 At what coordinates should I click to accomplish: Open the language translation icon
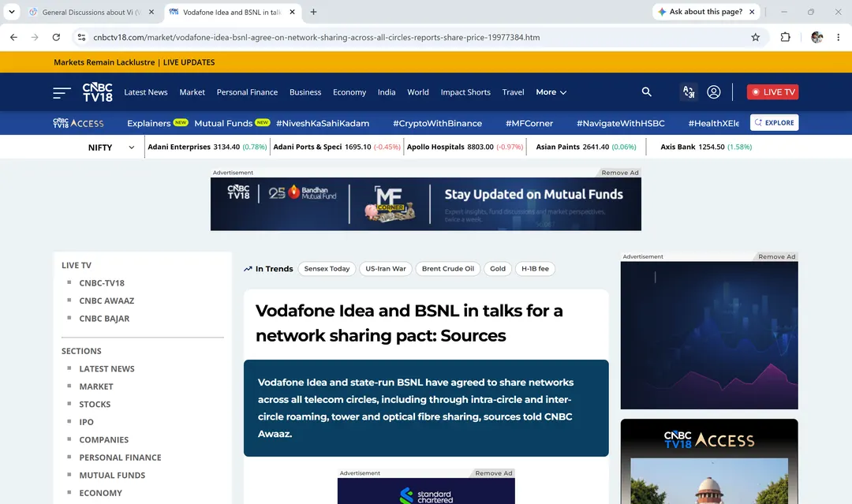coord(689,91)
